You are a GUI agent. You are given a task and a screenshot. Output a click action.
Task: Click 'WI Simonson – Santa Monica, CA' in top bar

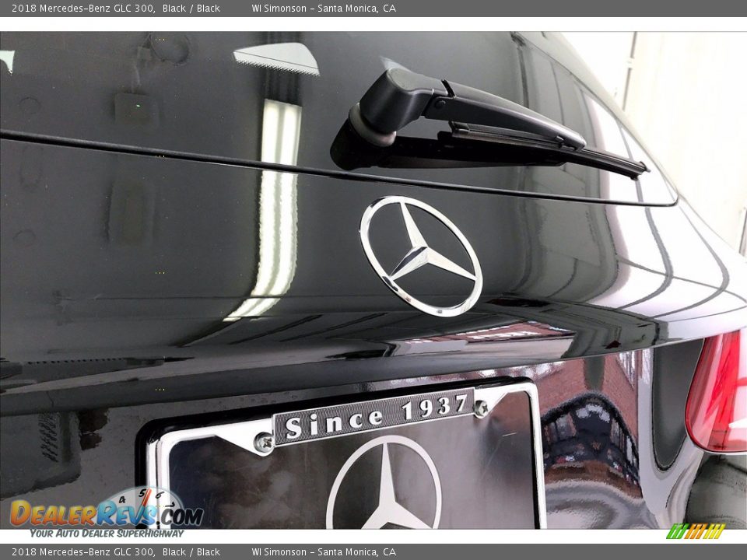point(324,8)
